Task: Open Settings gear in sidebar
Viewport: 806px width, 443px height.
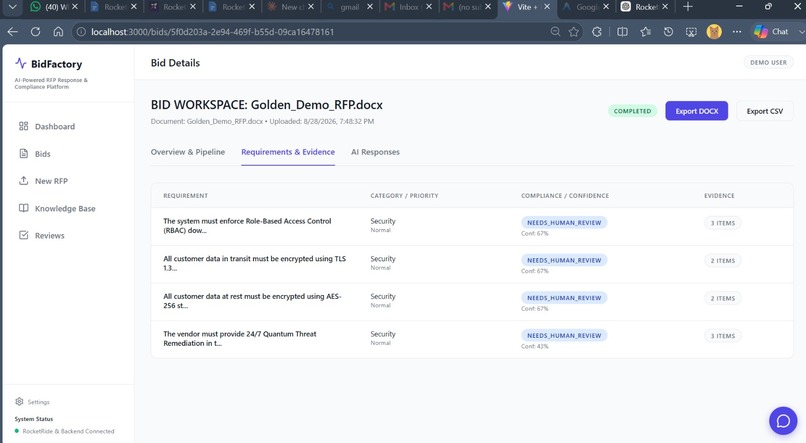Action: [x=20, y=401]
